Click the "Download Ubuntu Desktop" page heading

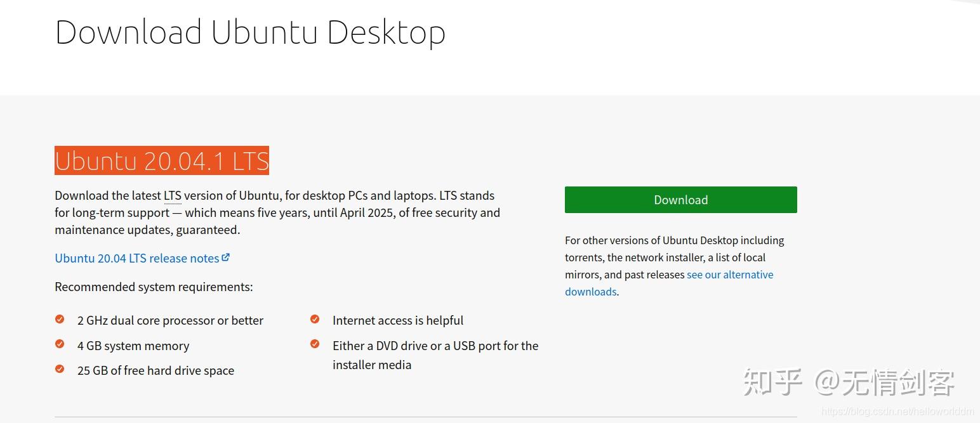[250, 33]
